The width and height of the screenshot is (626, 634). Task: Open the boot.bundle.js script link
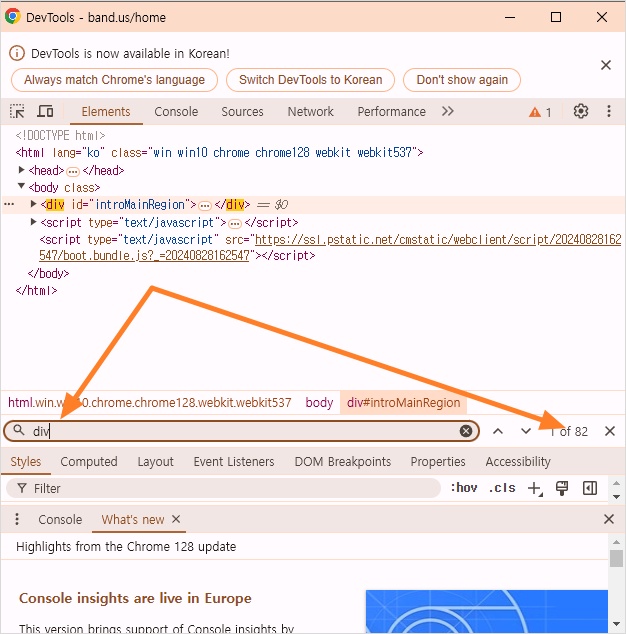330,247
